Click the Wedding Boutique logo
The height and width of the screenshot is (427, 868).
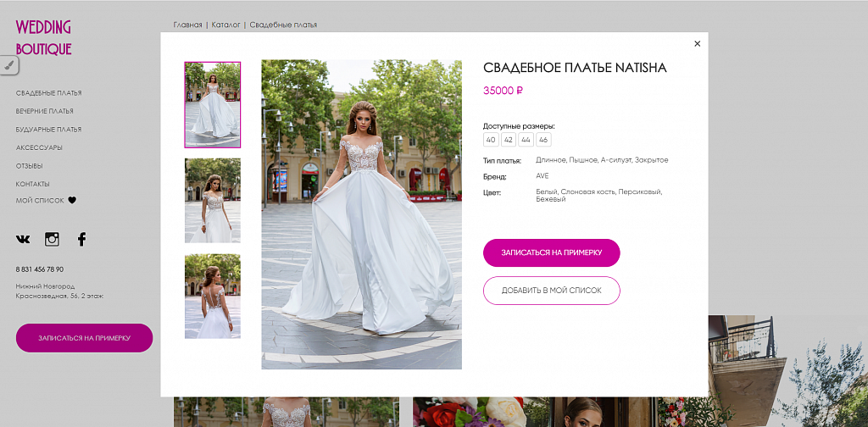tap(44, 37)
